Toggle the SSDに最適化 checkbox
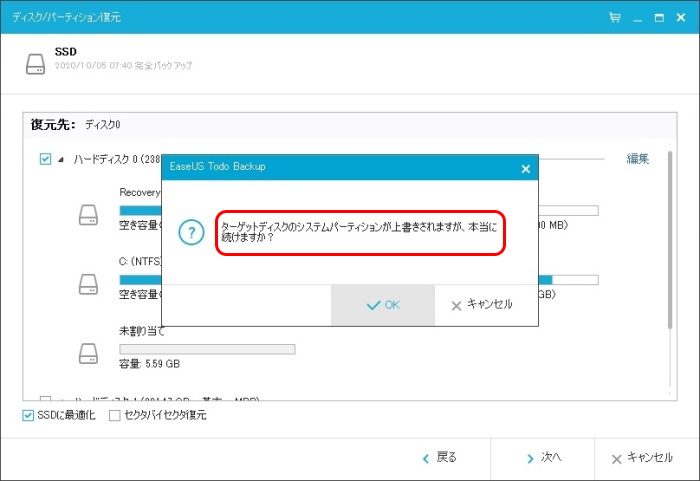This screenshot has height=481, width=700. click(x=28, y=415)
